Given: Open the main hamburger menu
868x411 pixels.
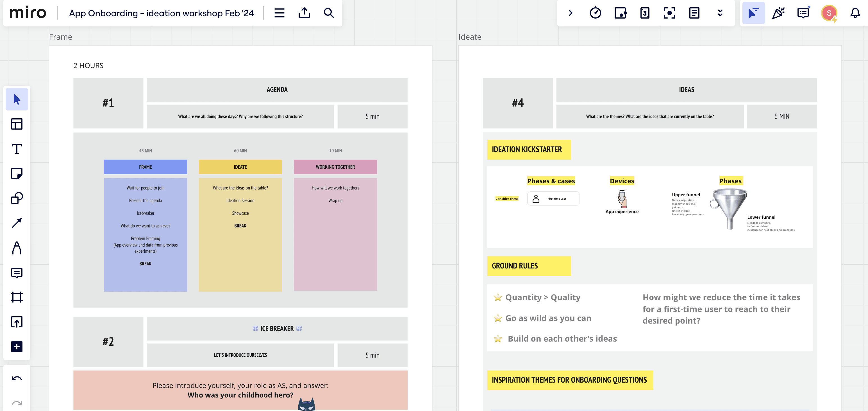Looking at the screenshot, I should 279,13.
